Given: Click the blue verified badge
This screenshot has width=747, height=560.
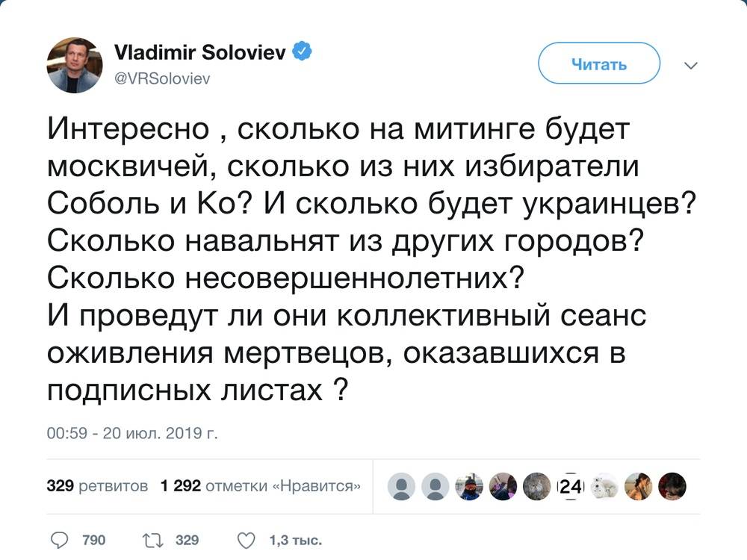Looking at the screenshot, I should click(303, 52).
